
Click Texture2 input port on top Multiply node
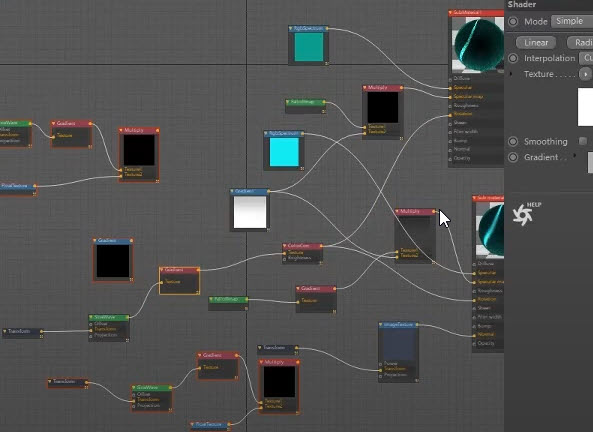365,133
